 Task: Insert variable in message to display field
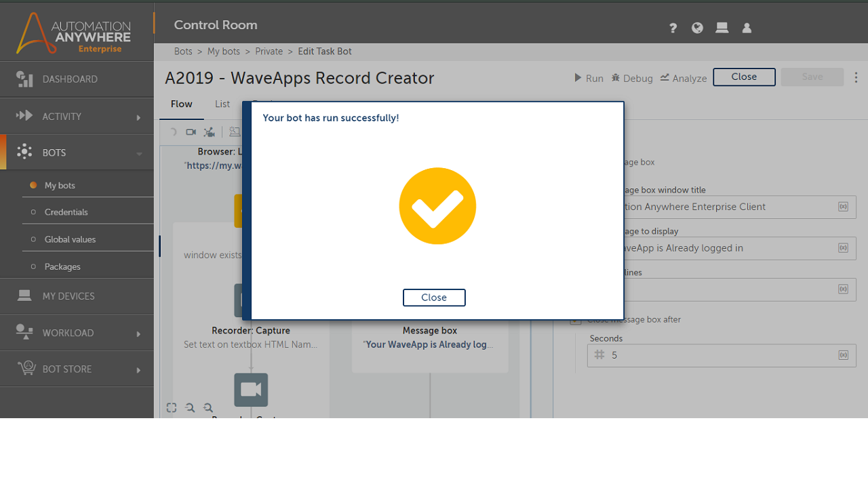[843, 248]
